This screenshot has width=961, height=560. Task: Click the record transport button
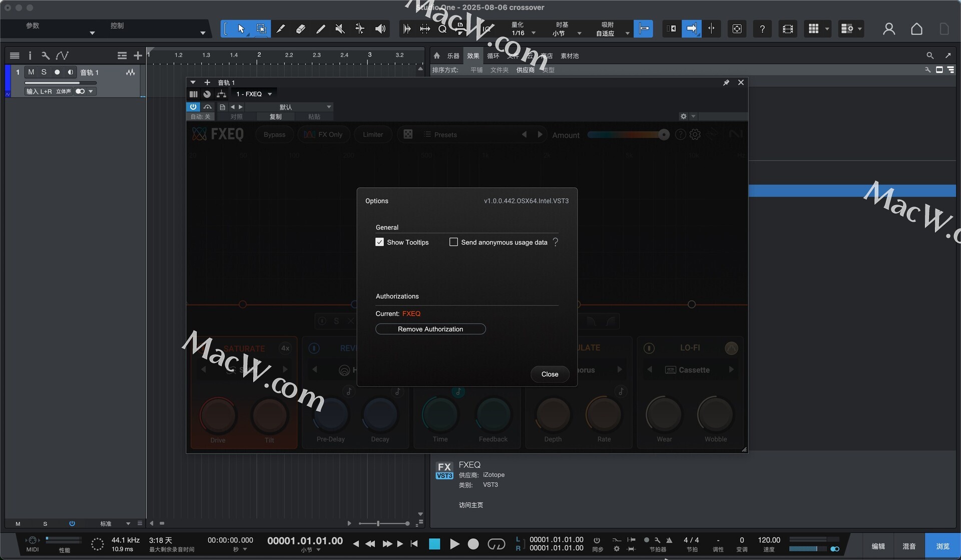(x=473, y=544)
